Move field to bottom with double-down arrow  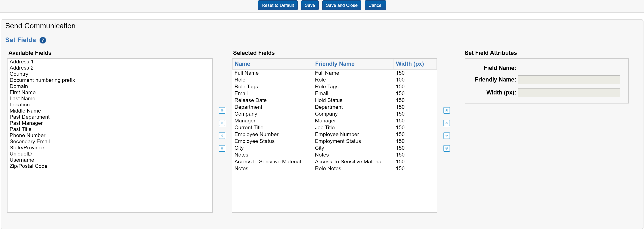[447, 149]
